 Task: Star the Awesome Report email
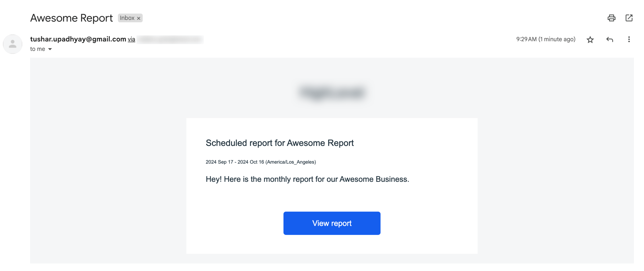click(x=590, y=39)
